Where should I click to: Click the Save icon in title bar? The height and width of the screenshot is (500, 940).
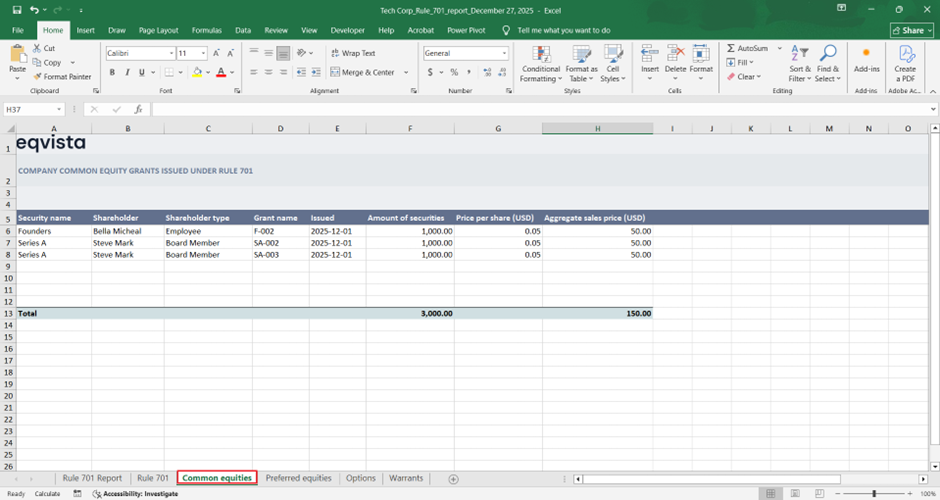click(17, 9)
